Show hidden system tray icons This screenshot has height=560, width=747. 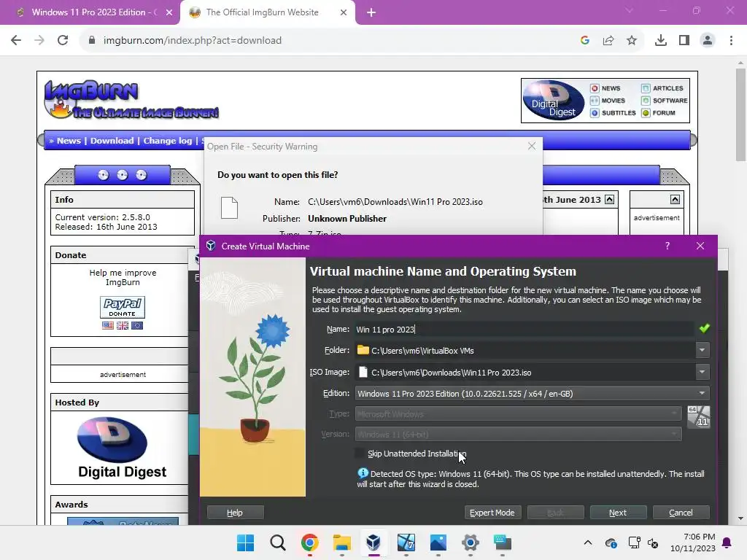(588, 542)
